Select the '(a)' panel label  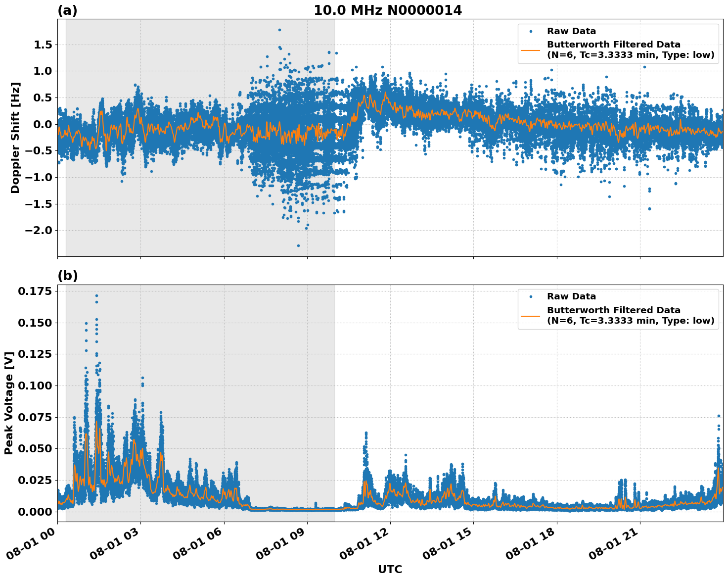[67, 10]
